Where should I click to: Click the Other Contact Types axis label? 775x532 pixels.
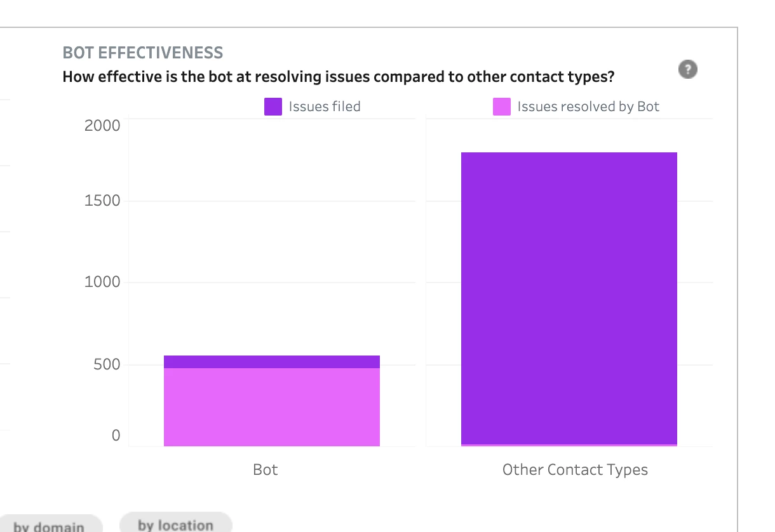tap(575, 470)
